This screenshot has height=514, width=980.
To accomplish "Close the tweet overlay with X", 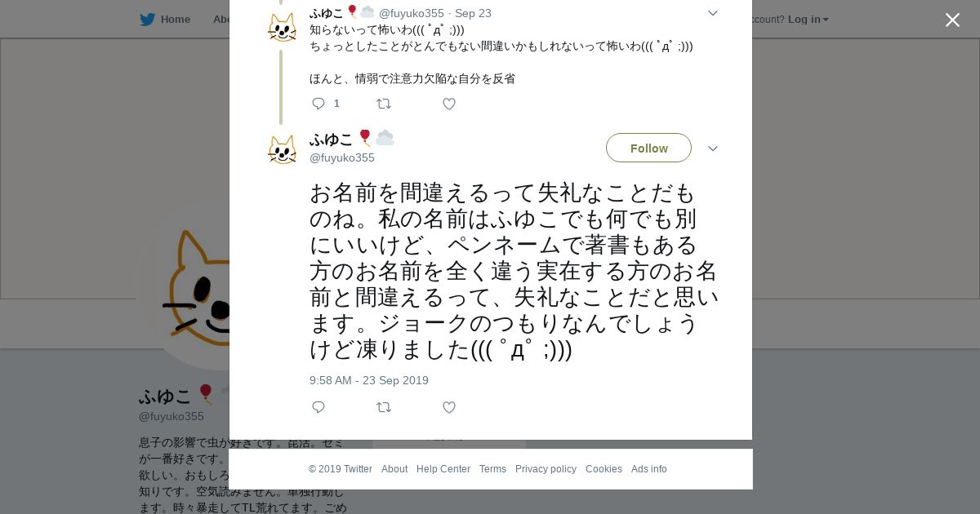I will point(952,20).
